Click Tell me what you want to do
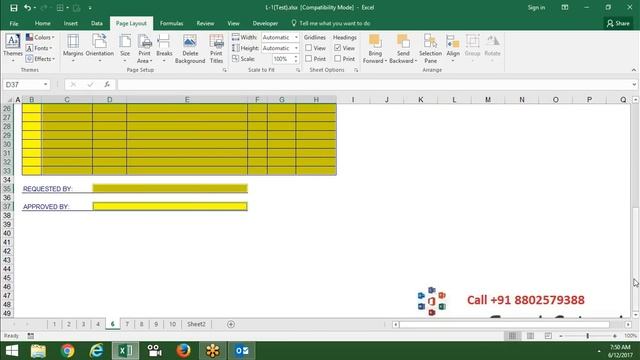Image resolution: width=640 pixels, height=360 pixels. tap(331, 23)
